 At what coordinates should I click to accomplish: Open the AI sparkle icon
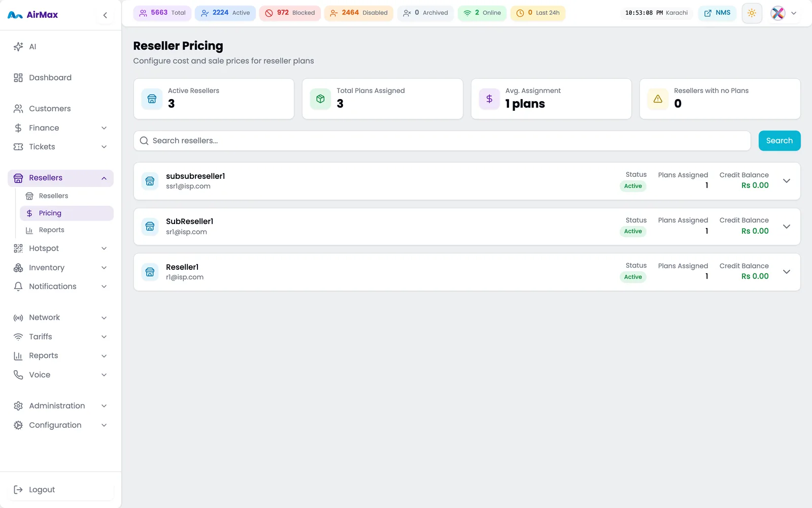click(x=18, y=47)
